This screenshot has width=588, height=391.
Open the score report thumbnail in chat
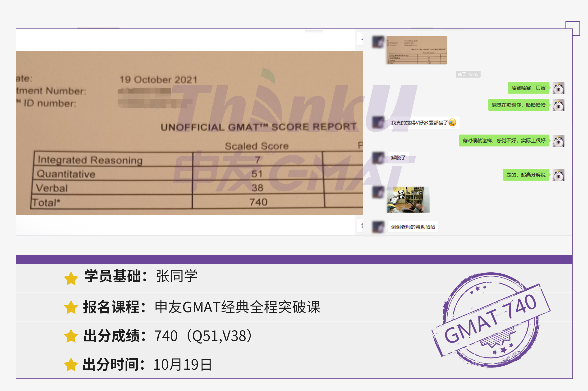[417, 50]
